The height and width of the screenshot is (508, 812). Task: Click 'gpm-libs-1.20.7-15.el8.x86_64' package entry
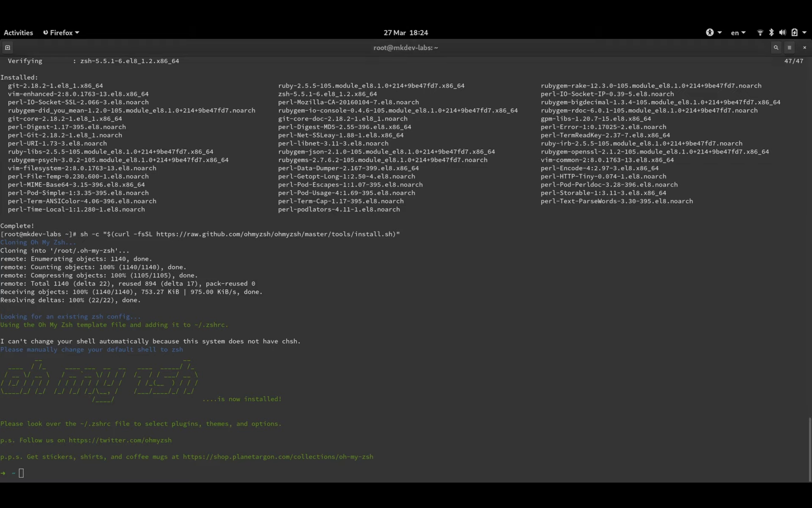click(595, 119)
